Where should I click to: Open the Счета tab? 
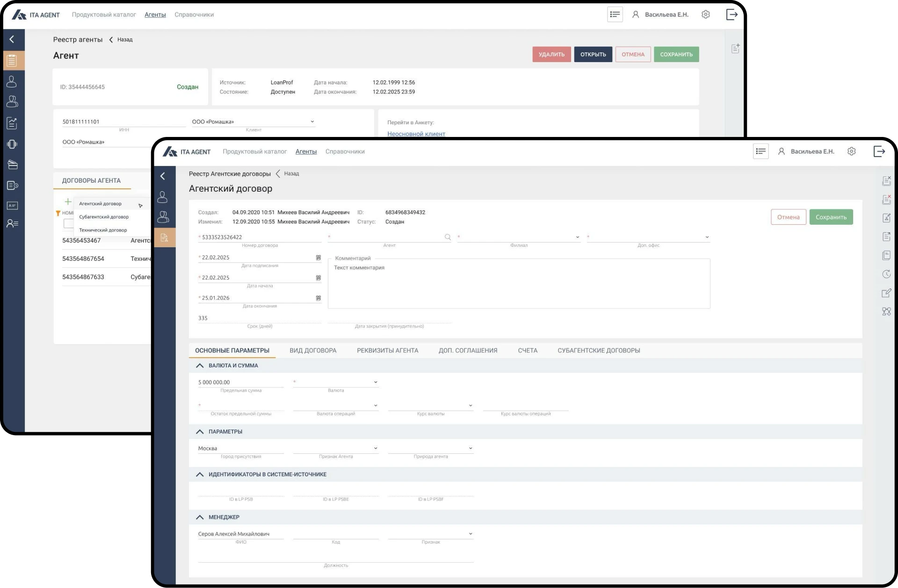click(x=528, y=351)
